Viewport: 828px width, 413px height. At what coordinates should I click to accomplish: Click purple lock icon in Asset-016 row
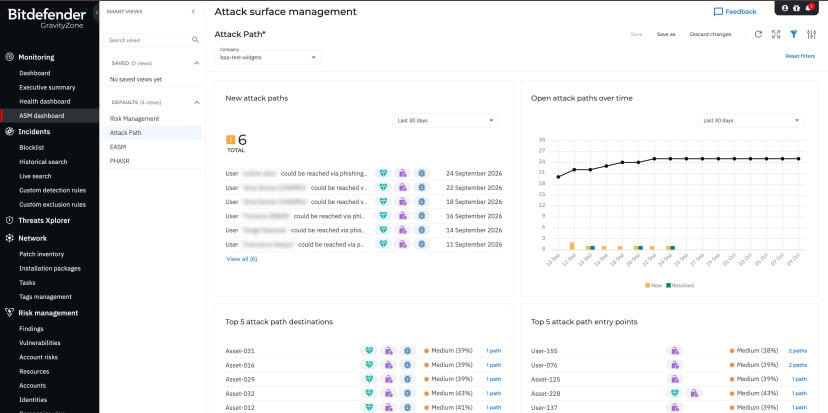pos(388,365)
